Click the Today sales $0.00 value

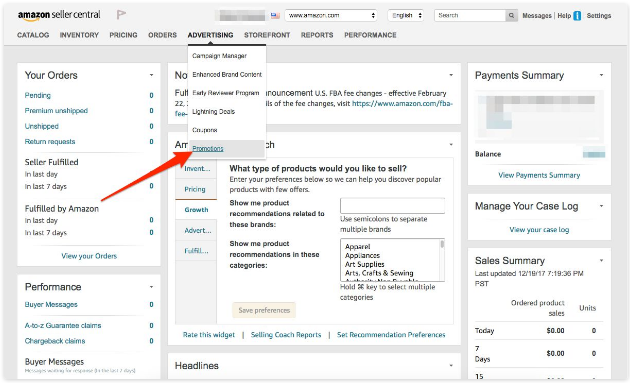point(555,331)
